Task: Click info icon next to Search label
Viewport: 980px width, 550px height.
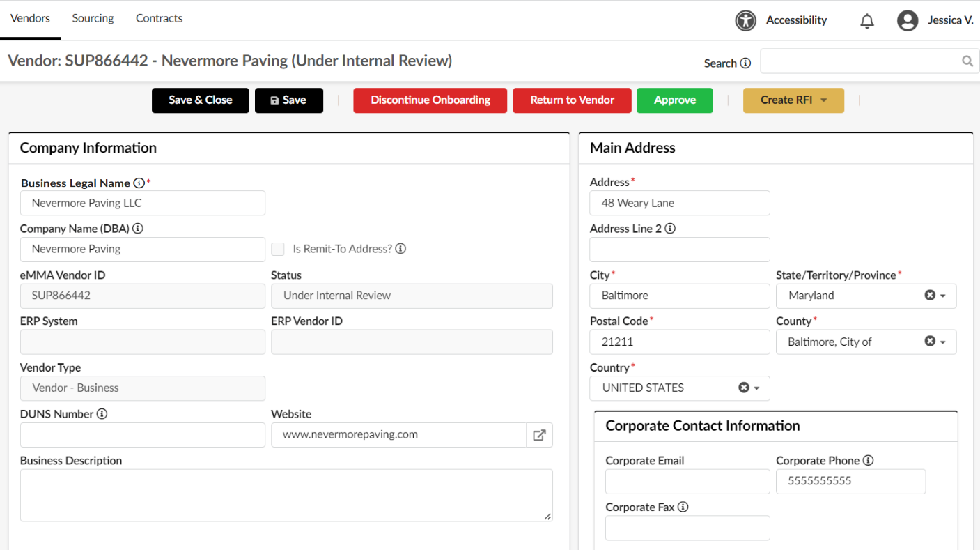Action: tap(745, 63)
